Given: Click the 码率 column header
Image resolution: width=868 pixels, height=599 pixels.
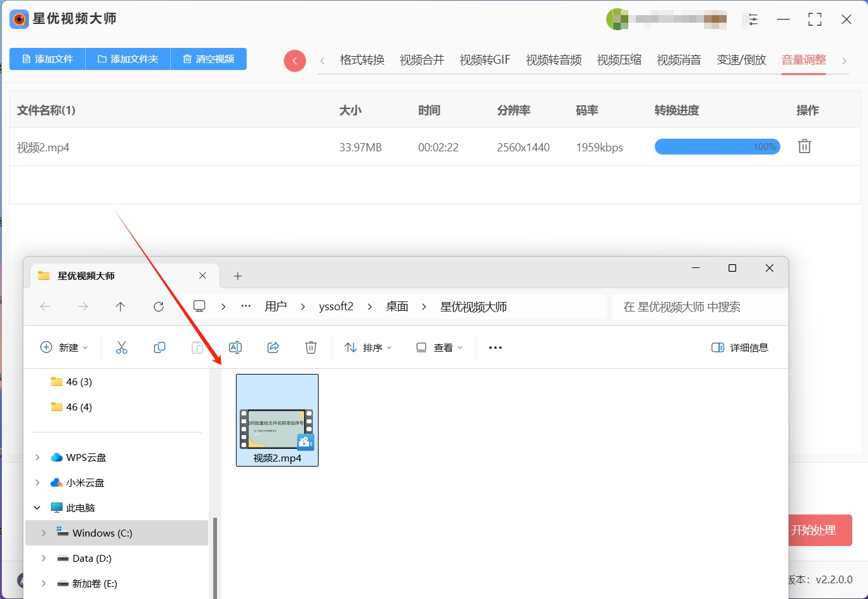Looking at the screenshot, I should [587, 110].
